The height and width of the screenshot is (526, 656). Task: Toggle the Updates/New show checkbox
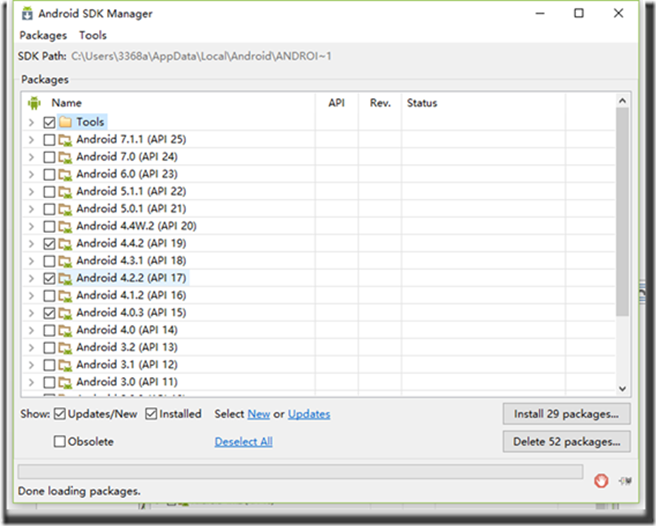(x=60, y=414)
